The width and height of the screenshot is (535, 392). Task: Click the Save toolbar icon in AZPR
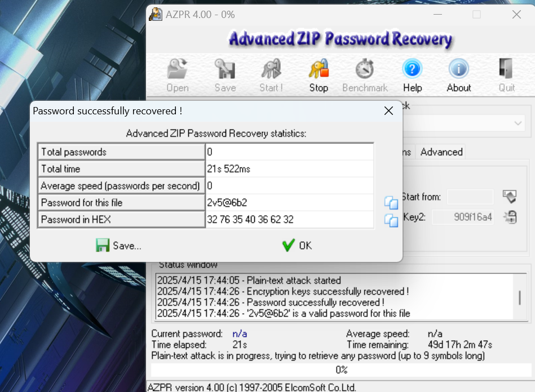pos(225,69)
